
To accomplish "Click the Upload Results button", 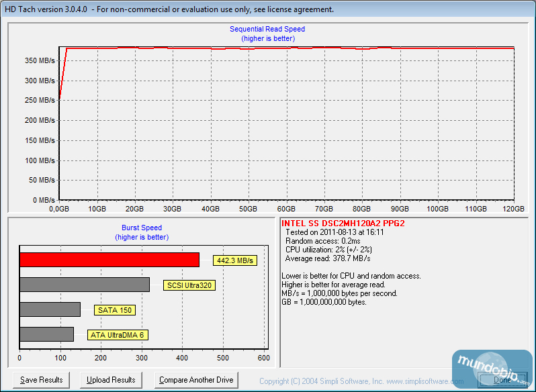I will [111, 380].
